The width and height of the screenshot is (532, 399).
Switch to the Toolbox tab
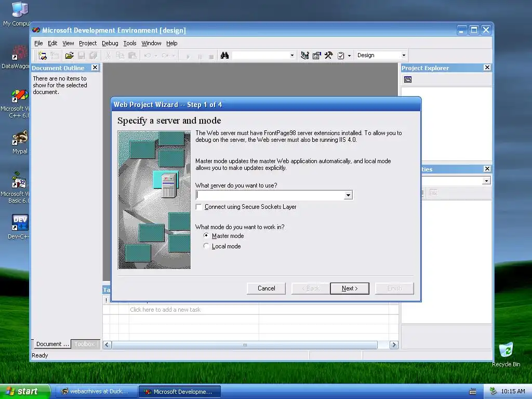pyautogui.click(x=85, y=344)
